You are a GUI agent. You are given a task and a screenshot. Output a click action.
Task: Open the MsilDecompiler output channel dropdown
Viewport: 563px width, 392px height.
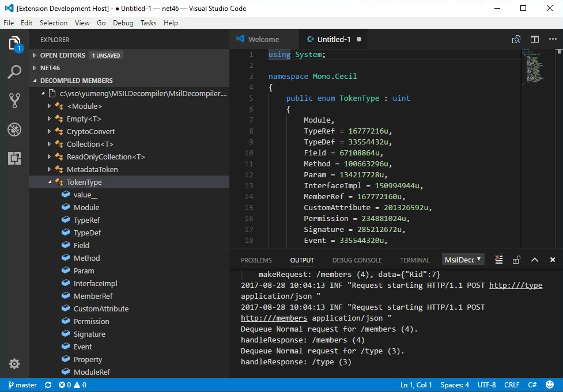tap(463, 260)
